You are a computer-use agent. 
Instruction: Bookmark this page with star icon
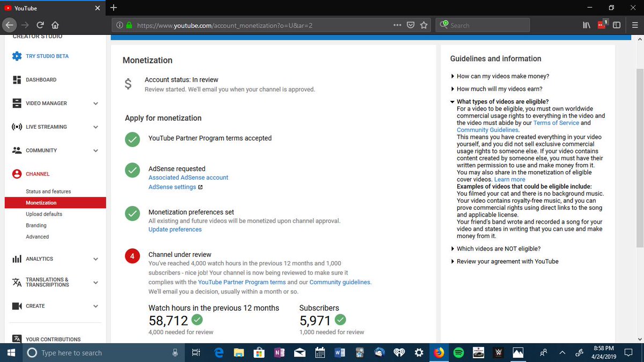(424, 25)
